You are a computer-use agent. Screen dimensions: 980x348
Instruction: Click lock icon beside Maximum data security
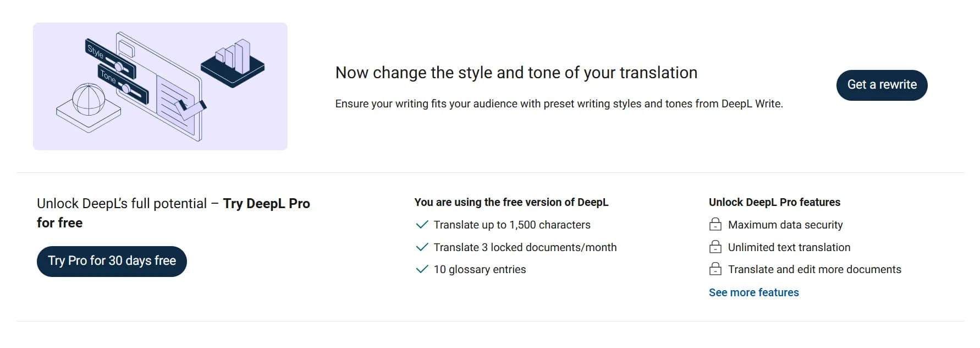point(715,225)
